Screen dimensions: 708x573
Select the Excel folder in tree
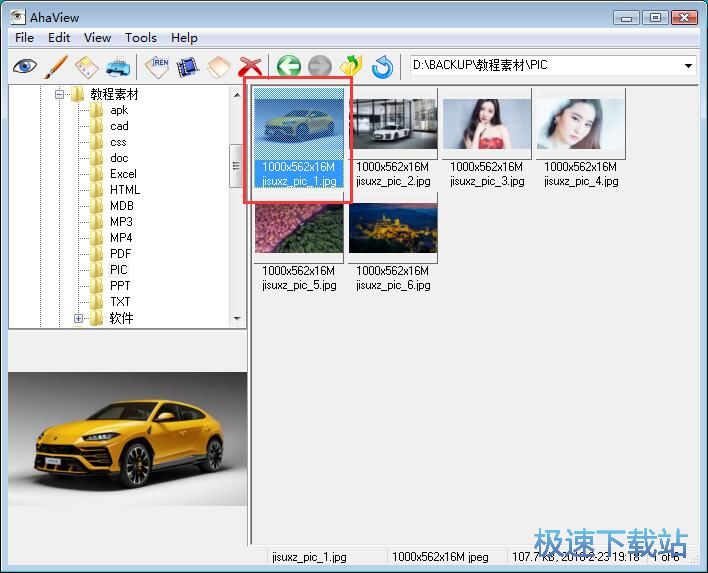[x=123, y=174]
